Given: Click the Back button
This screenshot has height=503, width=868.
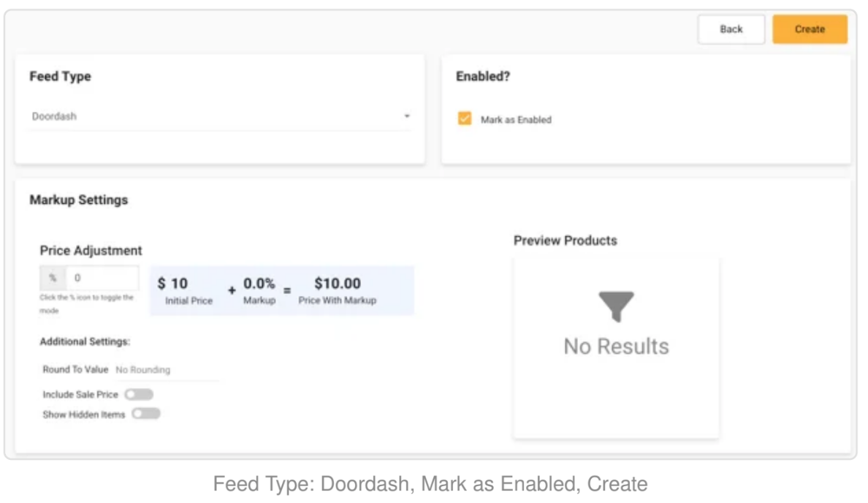Looking at the screenshot, I should [x=731, y=29].
